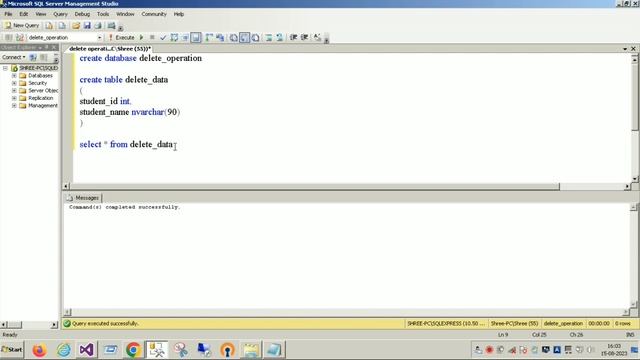Open the Tools menu
640x360 pixels.
pos(103,14)
